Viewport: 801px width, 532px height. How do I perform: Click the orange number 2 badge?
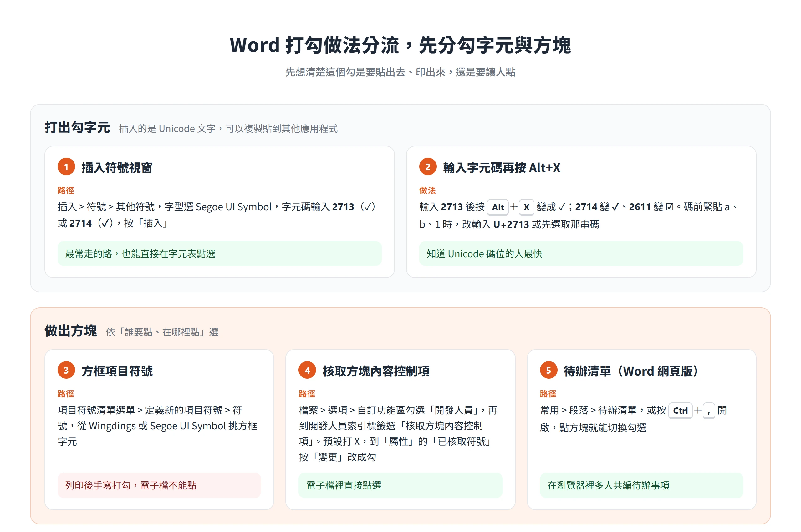tap(428, 166)
